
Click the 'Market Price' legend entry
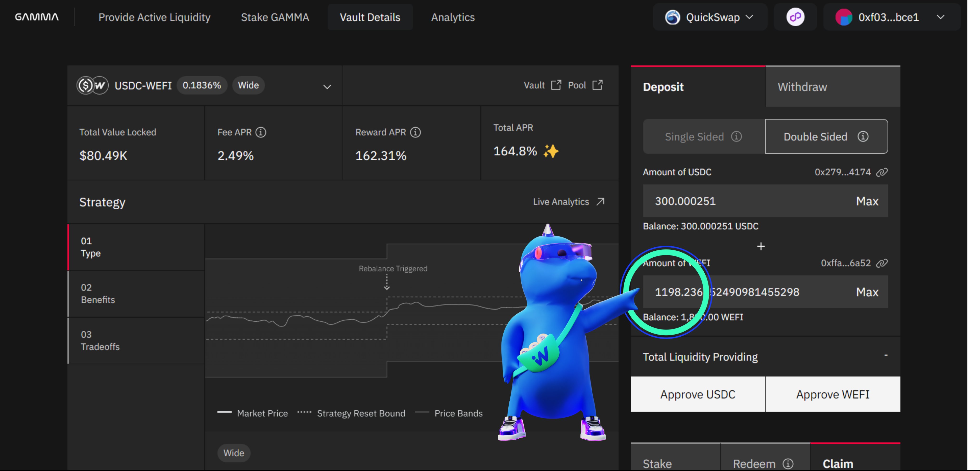[x=253, y=413]
